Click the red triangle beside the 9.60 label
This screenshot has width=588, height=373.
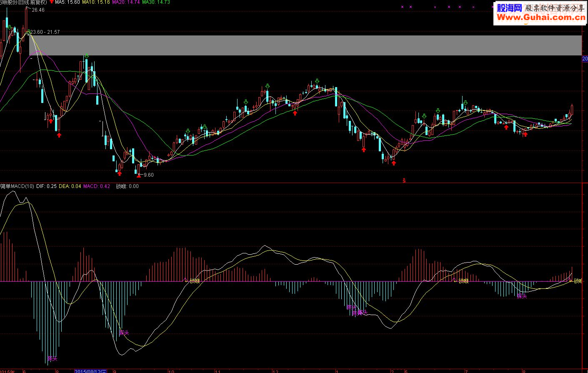(x=138, y=175)
